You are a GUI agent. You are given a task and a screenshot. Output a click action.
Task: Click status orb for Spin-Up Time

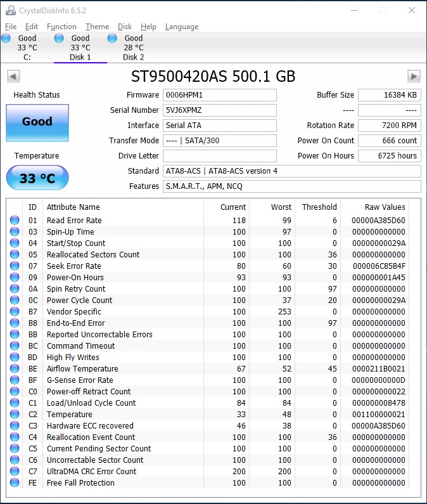(15, 231)
